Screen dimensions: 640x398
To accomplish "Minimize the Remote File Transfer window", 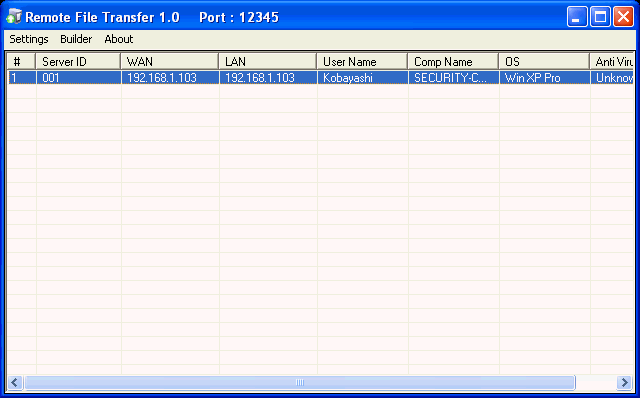I will tap(577, 17).
